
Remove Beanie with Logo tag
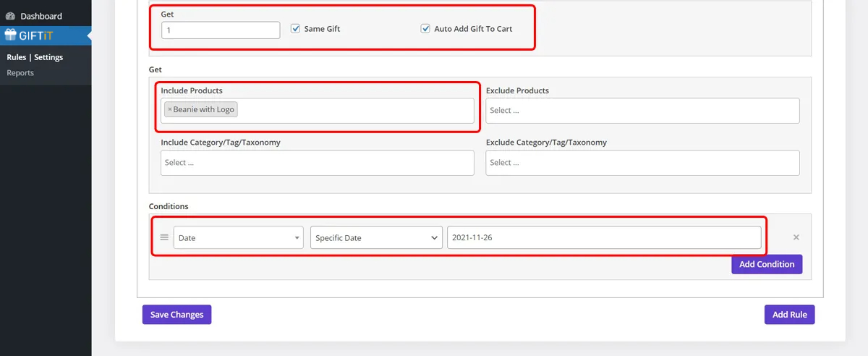pos(170,110)
